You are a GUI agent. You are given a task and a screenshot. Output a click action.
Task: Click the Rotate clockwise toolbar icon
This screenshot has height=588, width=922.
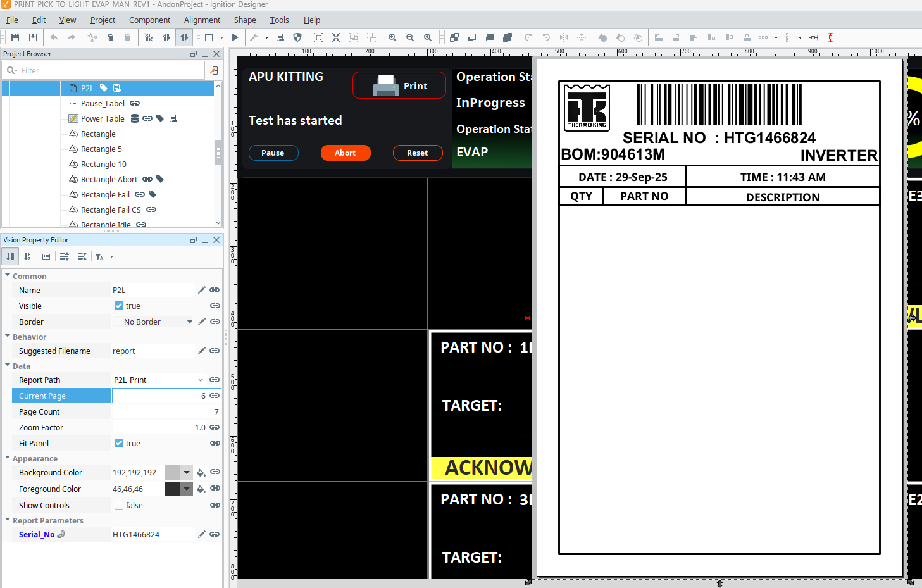point(528,37)
